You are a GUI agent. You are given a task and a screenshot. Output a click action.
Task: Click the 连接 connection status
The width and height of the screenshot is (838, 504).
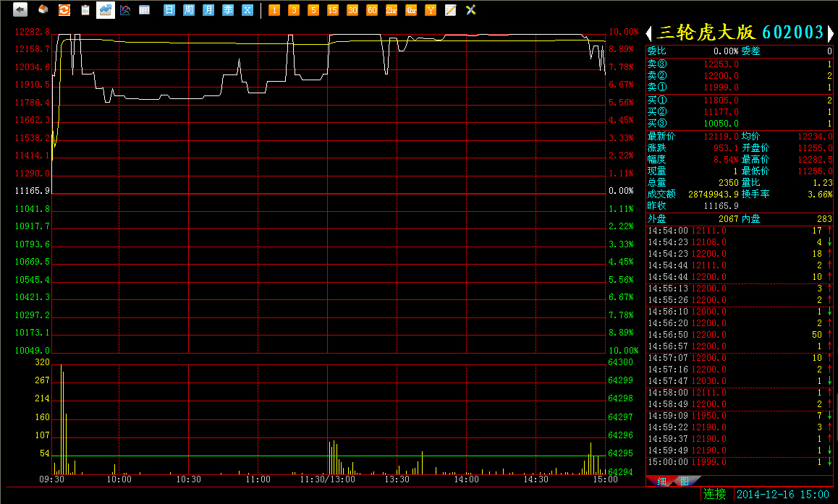tap(714, 495)
